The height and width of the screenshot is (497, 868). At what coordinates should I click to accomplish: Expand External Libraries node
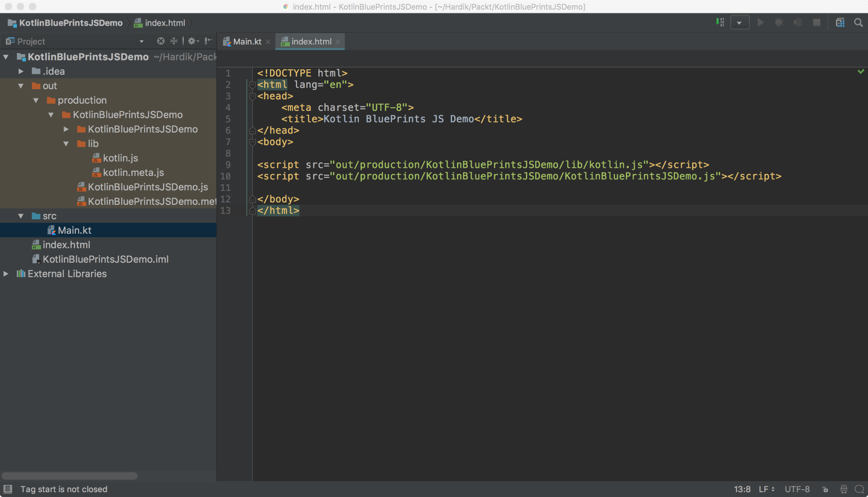pyautogui.click(x=6, y=274)
